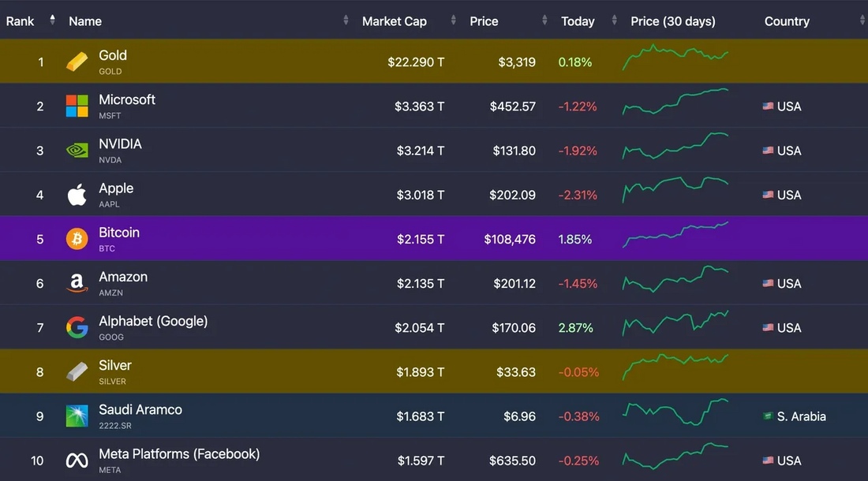The height and width of the screenshot is (481, 868).
Task: Click Gold market cap $22.290 T
Action: [416, 62]
